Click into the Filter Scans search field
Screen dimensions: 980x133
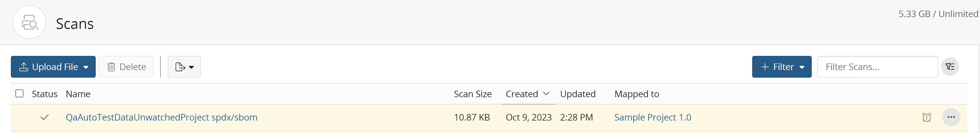[877, 67]
